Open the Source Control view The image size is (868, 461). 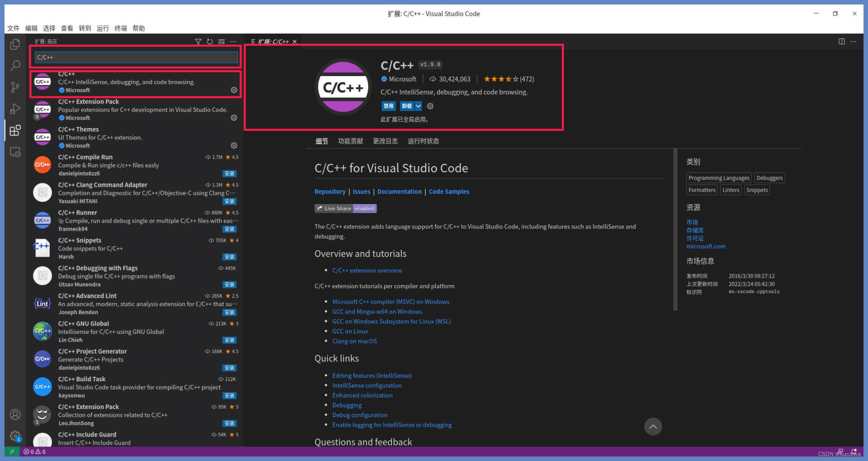pos(15,87)
